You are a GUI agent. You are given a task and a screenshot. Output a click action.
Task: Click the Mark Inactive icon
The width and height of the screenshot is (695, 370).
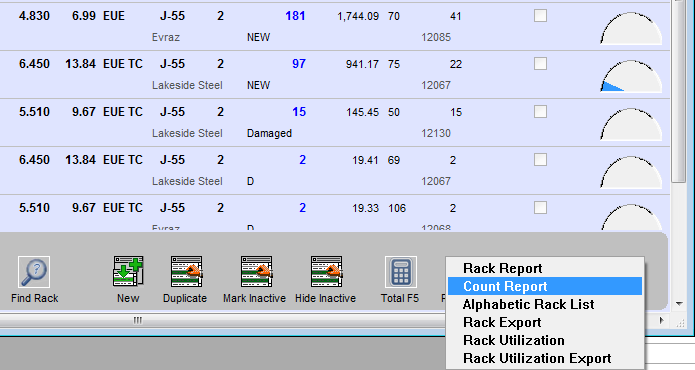256,272
